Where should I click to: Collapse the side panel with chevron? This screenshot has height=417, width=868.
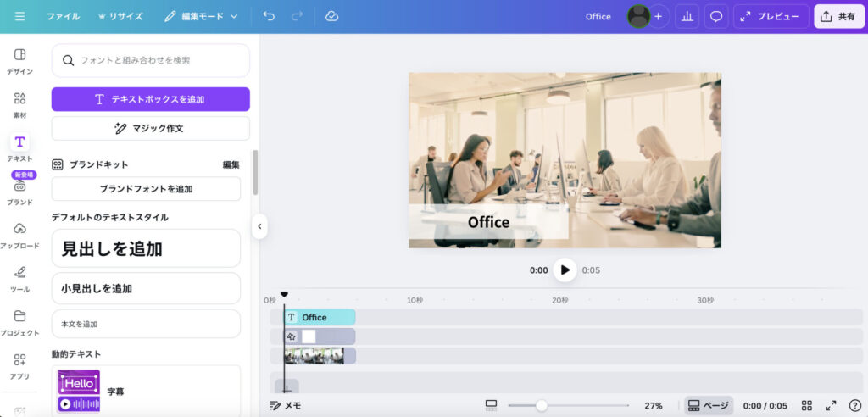pyautogui.click(x=260, y=226)
